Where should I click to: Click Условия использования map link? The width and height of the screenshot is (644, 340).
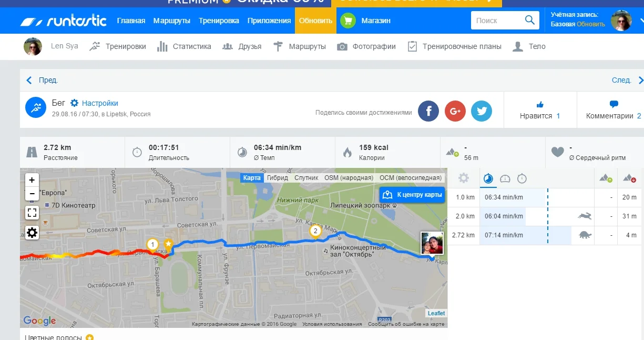pyautogui.click(x=332, y=324)
